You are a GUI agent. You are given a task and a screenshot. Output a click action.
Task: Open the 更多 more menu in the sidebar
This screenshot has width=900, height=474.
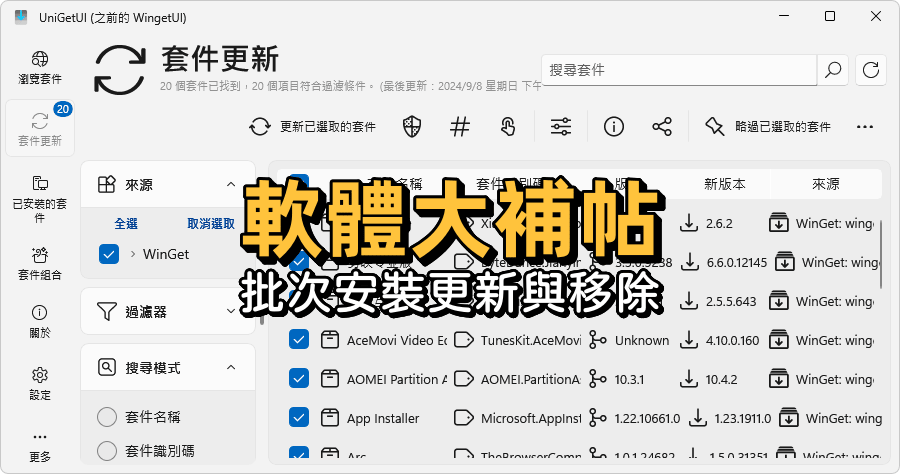coord(40,446)
